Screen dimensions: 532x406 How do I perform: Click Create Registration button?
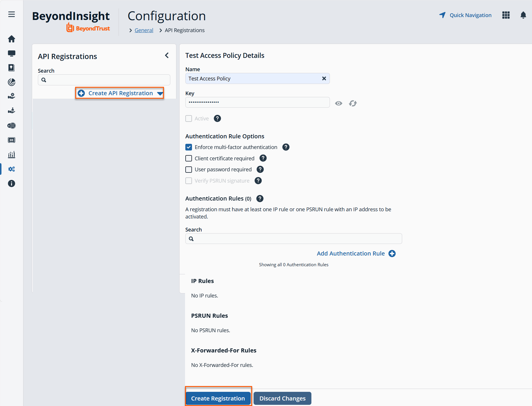tap(218, 398)
